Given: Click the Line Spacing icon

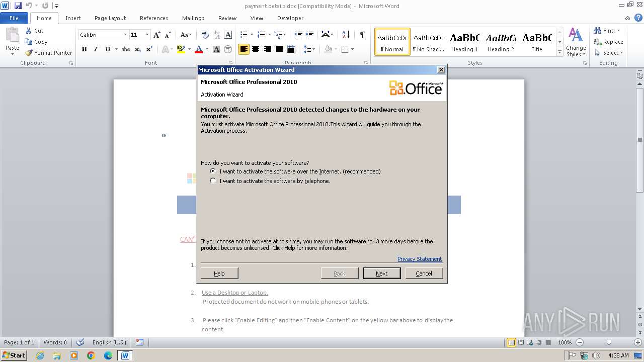Looking at the screenshot, I should tap(308, 49).
